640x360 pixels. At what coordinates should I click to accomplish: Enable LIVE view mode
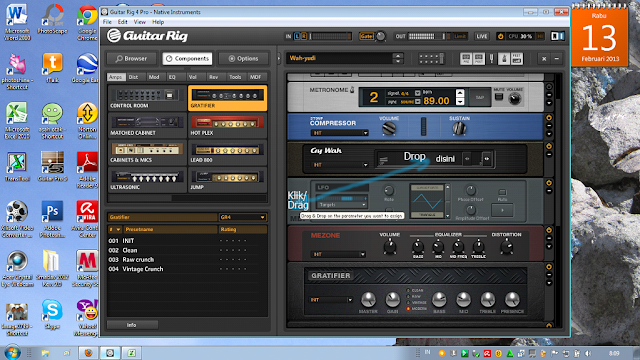point(482,36)
